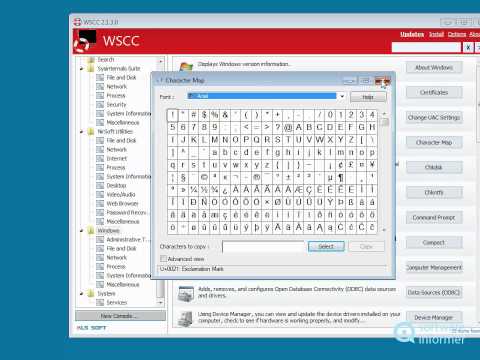The width and height of the screenshot is (480, 360).
Task: Click the Select button in Character Map
Action: pyautogui.click(x=326, y=247)
